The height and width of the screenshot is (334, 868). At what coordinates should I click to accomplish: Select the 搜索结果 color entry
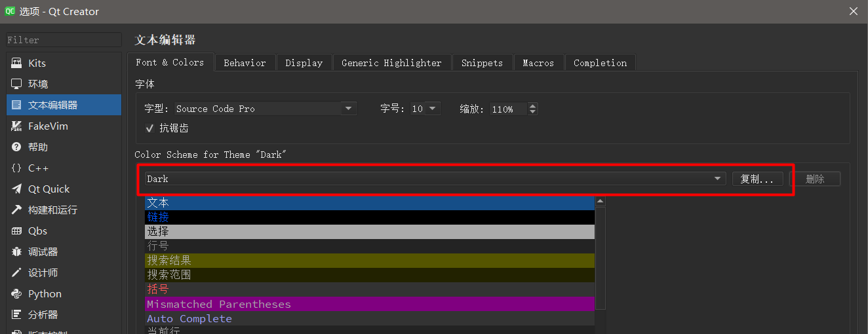370,261
